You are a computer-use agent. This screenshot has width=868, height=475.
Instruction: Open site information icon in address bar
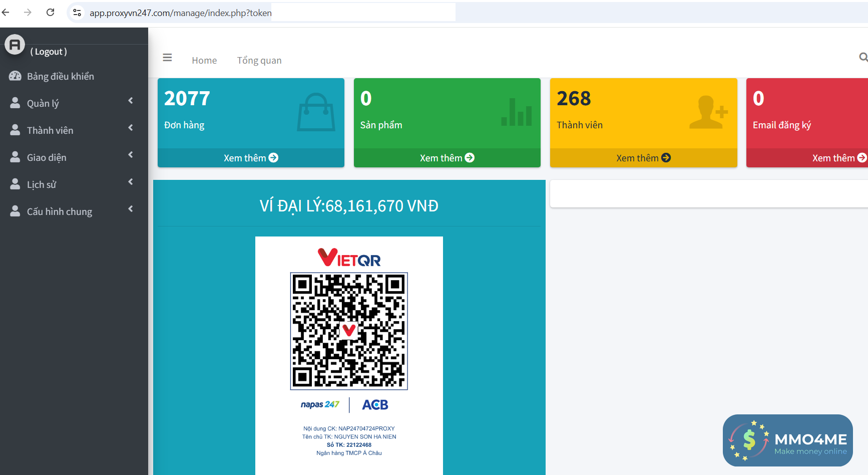(x=77, y=13)
